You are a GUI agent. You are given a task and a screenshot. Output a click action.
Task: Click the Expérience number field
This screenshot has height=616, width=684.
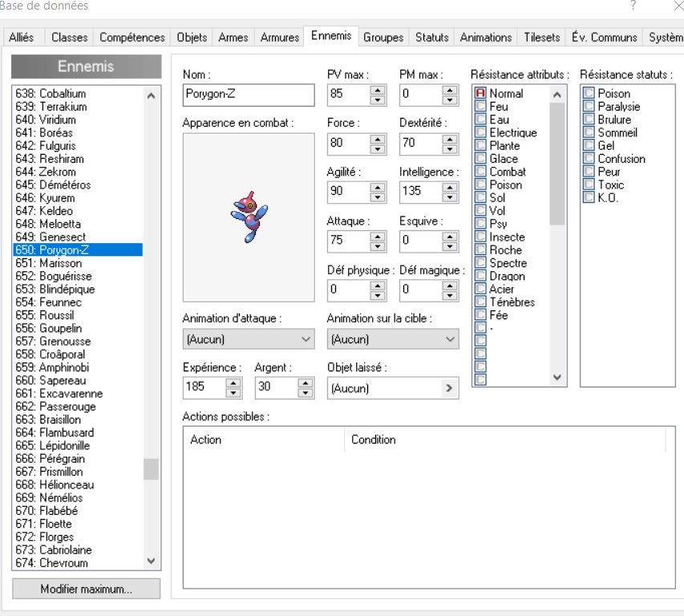pos(204,387)
